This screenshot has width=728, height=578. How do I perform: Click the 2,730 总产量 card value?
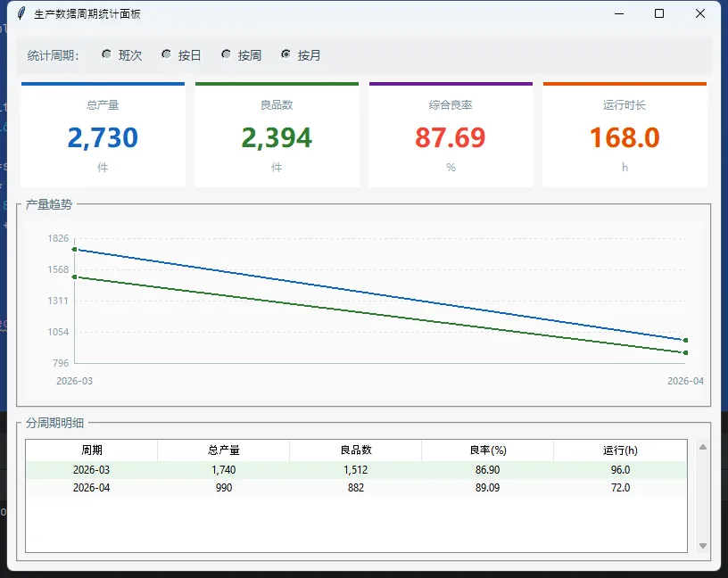(x=103, y=138)
